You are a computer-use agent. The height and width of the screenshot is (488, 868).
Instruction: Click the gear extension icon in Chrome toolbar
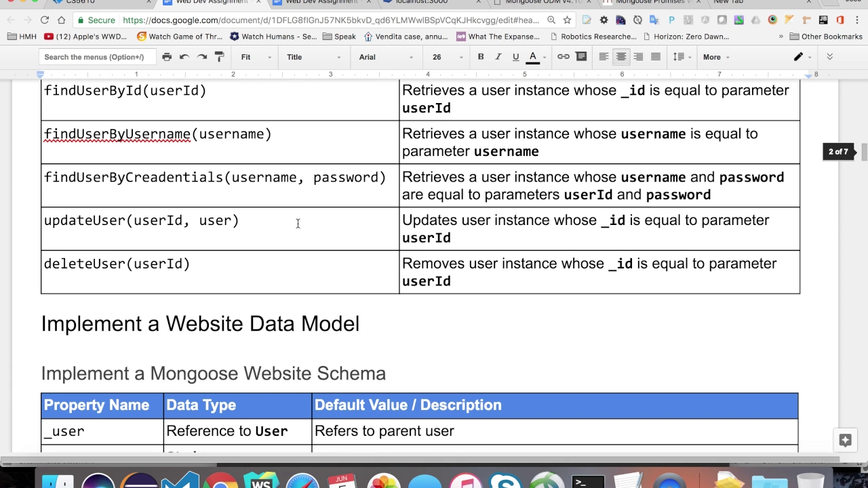coord(604,20)
